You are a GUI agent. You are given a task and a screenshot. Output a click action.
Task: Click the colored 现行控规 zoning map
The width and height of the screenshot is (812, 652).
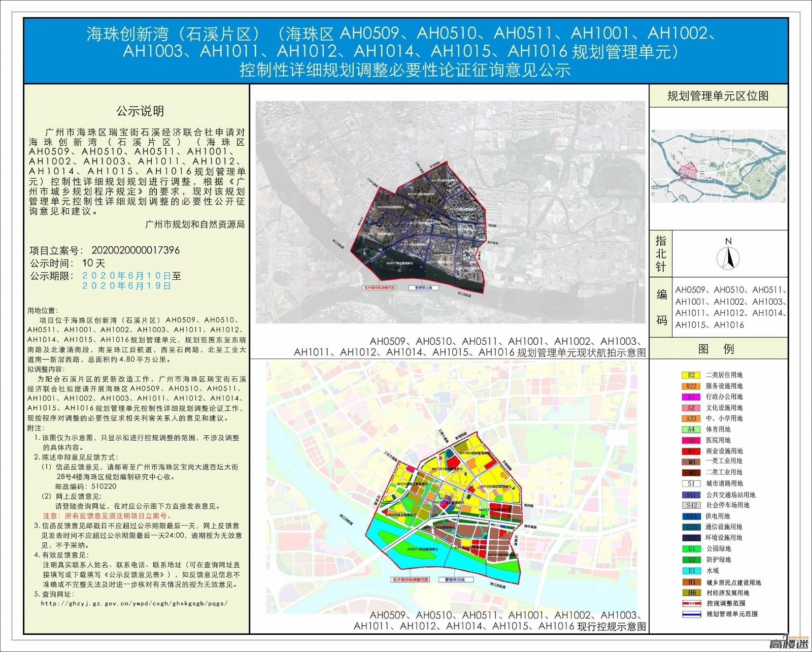[x=452, y=487]
